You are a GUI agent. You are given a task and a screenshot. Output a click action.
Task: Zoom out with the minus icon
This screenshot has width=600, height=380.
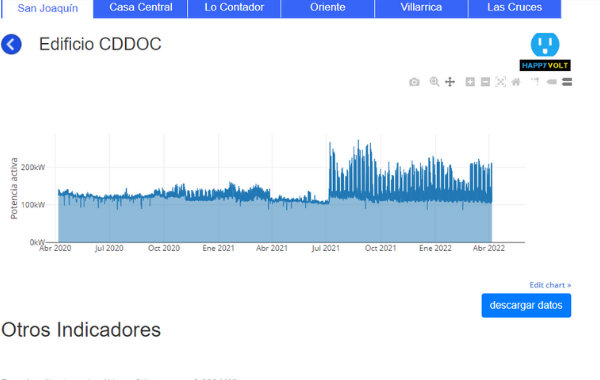(x=485, y=82)
